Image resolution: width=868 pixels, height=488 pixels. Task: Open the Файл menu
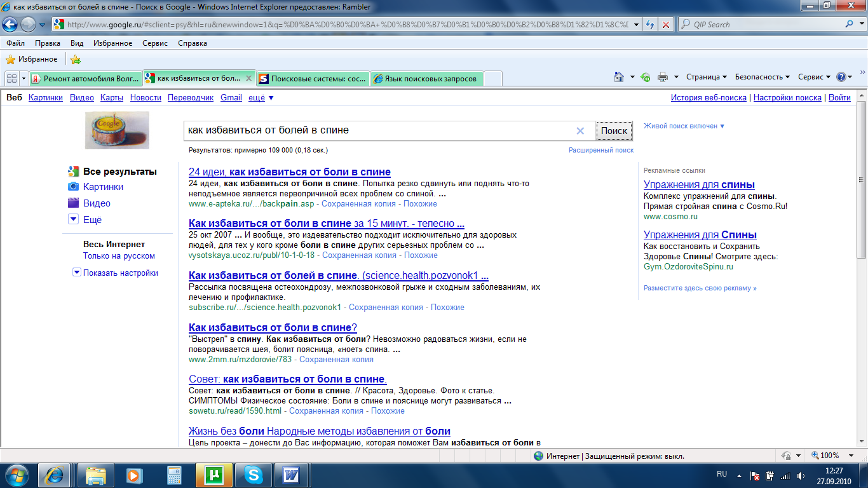pyautogui.click(x=16, y=43)
